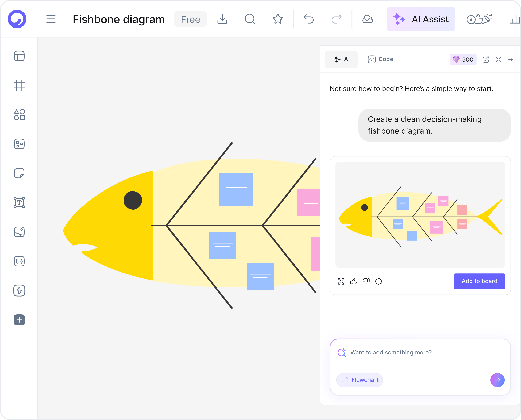Screen dimensions: 521x420
Task: Open the Flowchart diagram type selector
Action: (360, 380)
